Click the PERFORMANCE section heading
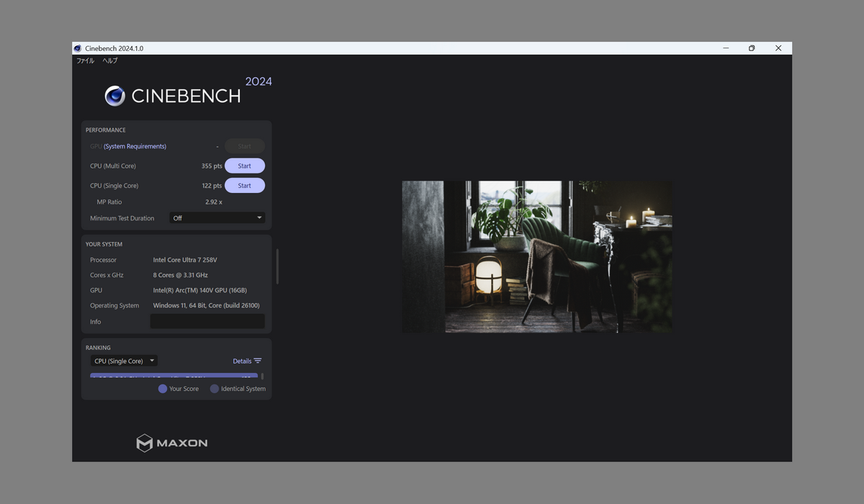 [106, 130]
